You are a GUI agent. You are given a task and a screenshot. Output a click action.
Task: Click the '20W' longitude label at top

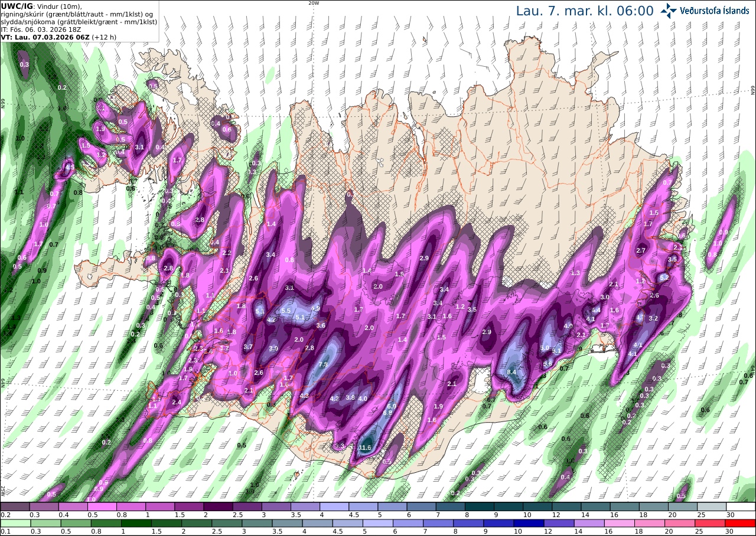click(x=314, y=3)
